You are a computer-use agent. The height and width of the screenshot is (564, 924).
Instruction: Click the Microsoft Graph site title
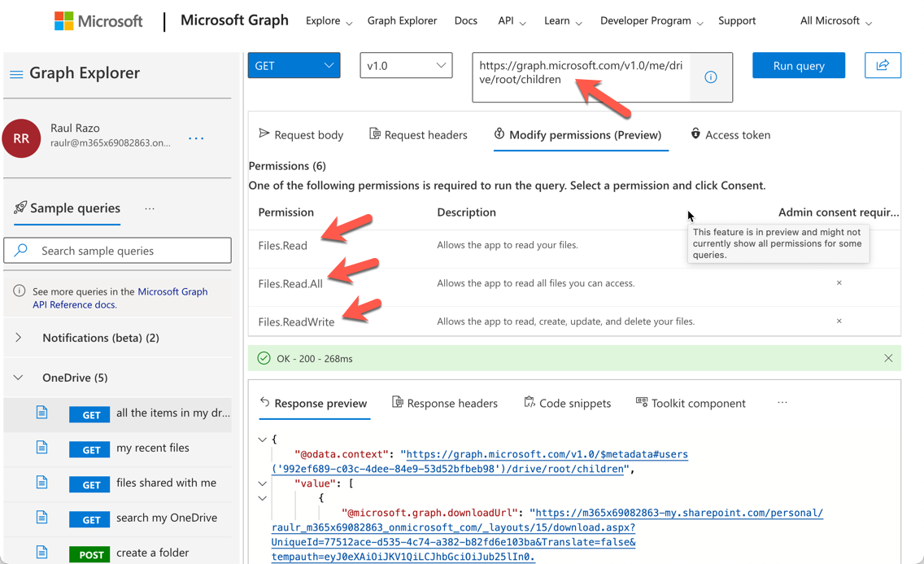click(234, 20)
